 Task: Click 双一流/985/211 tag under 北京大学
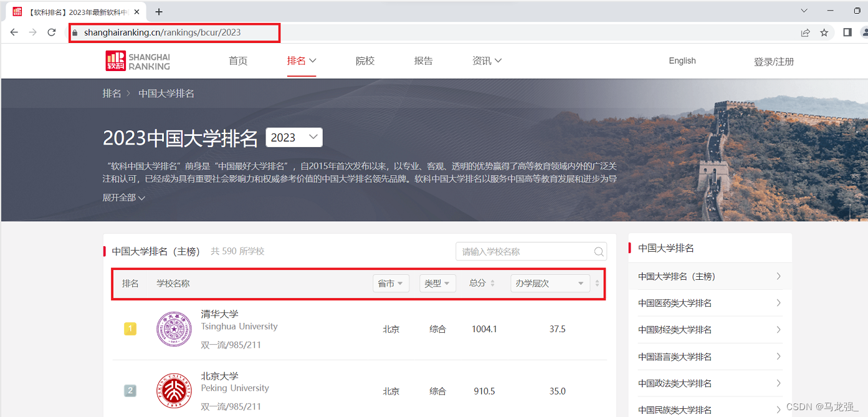click(231, 406)
